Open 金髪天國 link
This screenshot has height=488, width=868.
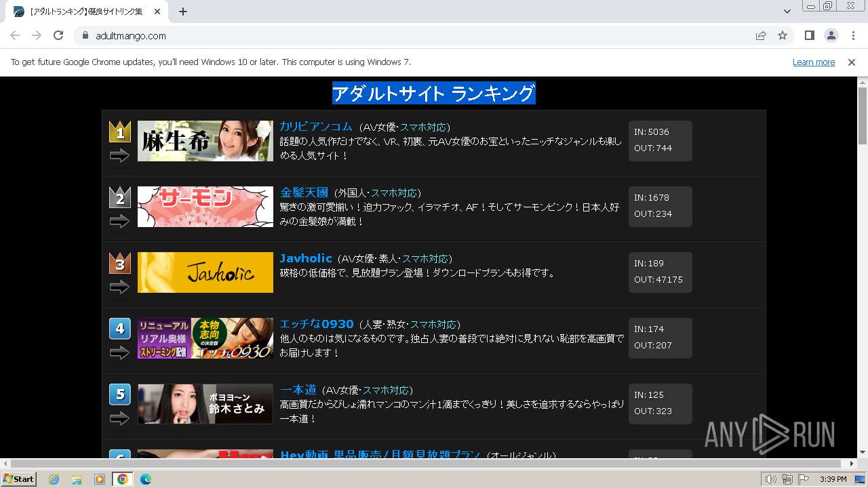[304, 192]
